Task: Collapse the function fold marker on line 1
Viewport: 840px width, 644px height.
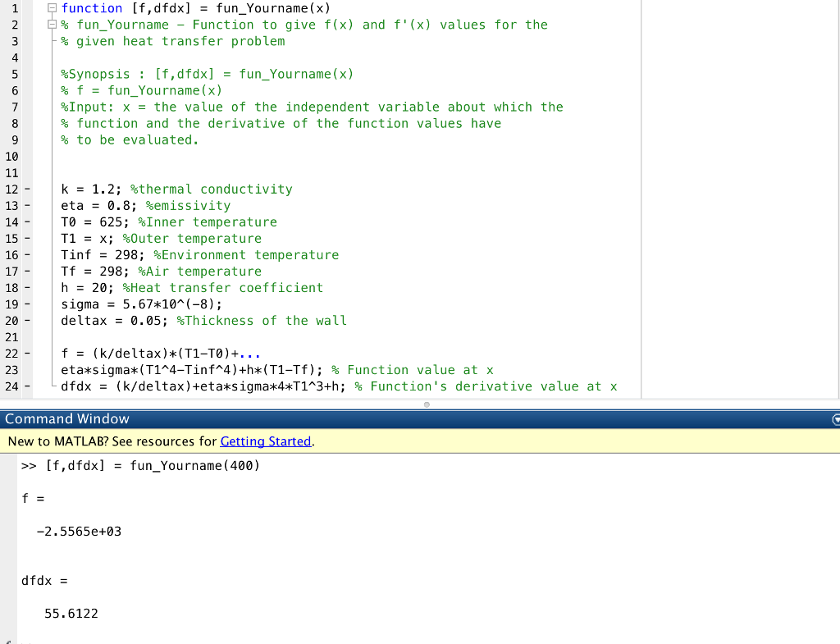Action: [52, 8]
